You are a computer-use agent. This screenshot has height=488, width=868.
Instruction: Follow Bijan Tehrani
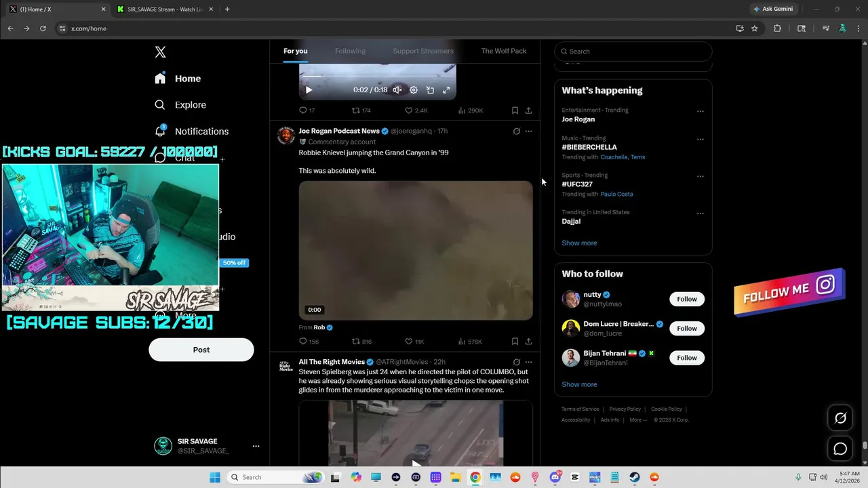pos(687,358)
